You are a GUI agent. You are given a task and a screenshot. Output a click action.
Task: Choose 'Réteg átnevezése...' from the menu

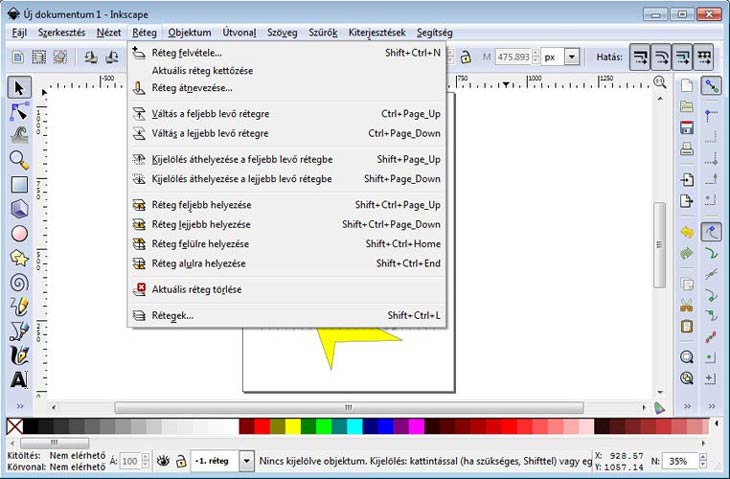coord(192,88)
